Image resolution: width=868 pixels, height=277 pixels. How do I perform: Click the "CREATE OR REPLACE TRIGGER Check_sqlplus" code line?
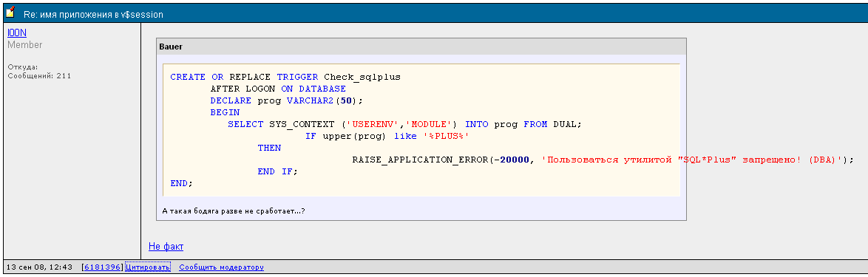pos(285,77)
